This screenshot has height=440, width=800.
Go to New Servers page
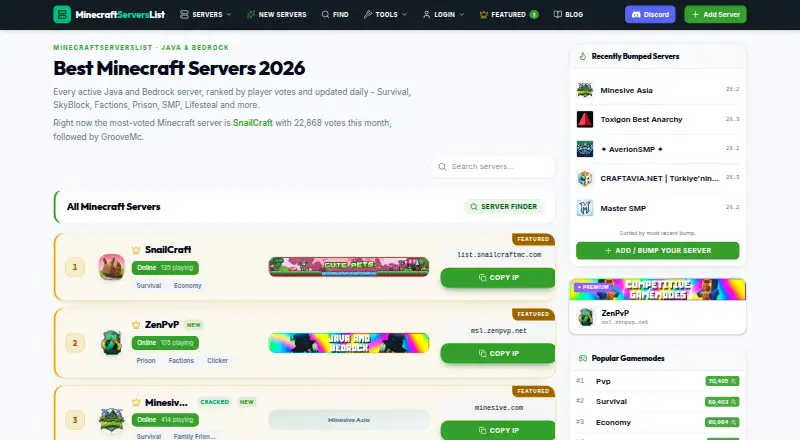click(x=276, y=14)
